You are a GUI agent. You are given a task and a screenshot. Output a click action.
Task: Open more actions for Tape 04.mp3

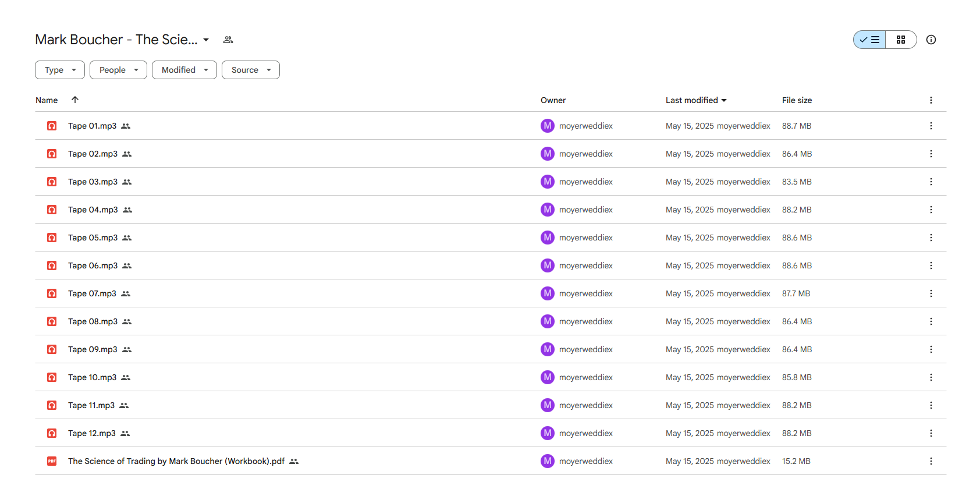(931, 210)
